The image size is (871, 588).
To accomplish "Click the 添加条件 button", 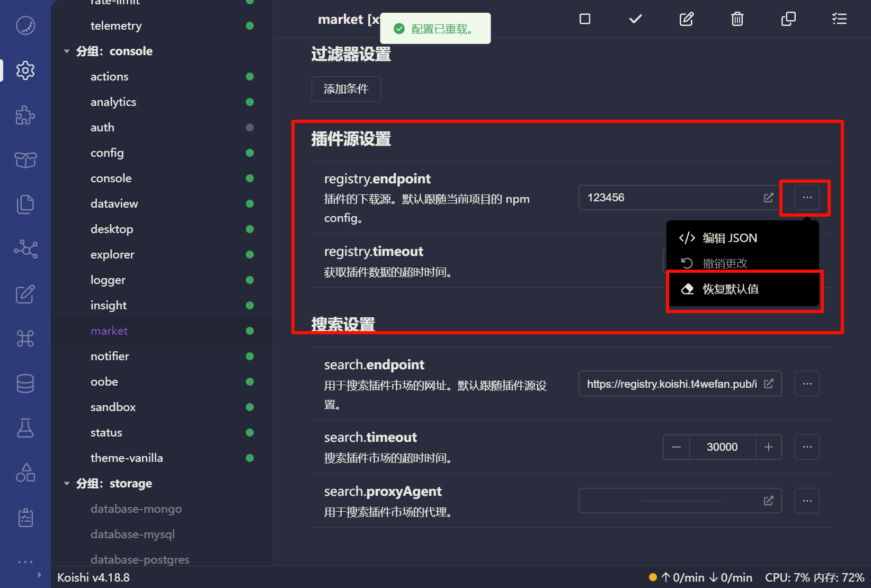I will click(x=346, y=89).
